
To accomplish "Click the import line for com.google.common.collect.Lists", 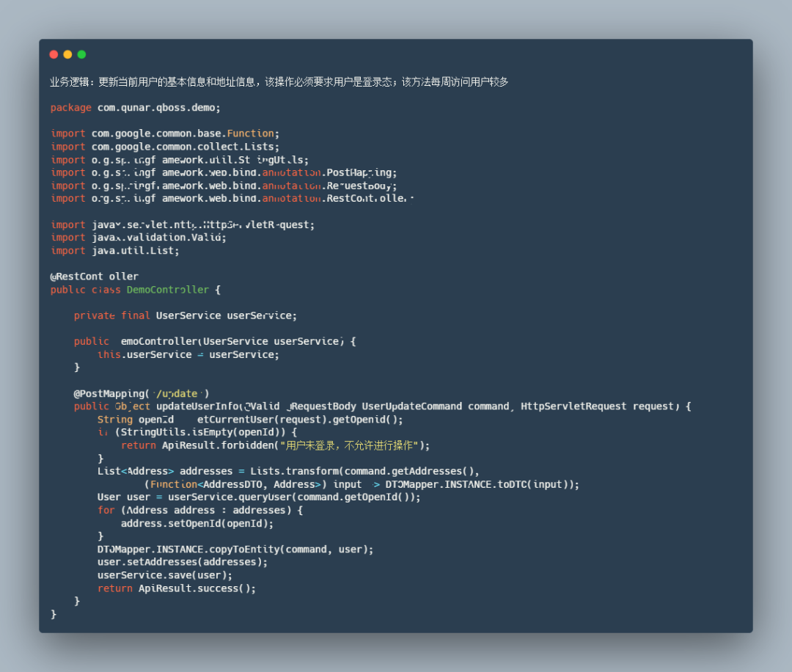I will click(x=165, y=147).
